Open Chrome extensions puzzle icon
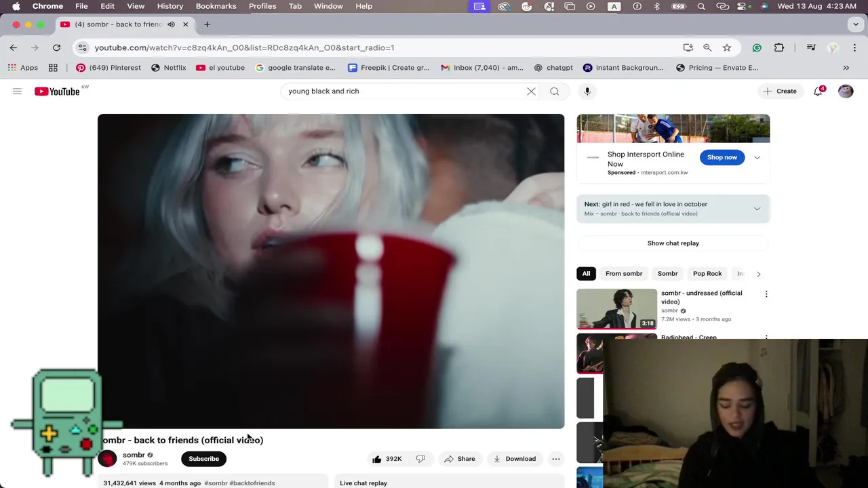Viewport: 868px width, 488px height. (x=779, y=47)
